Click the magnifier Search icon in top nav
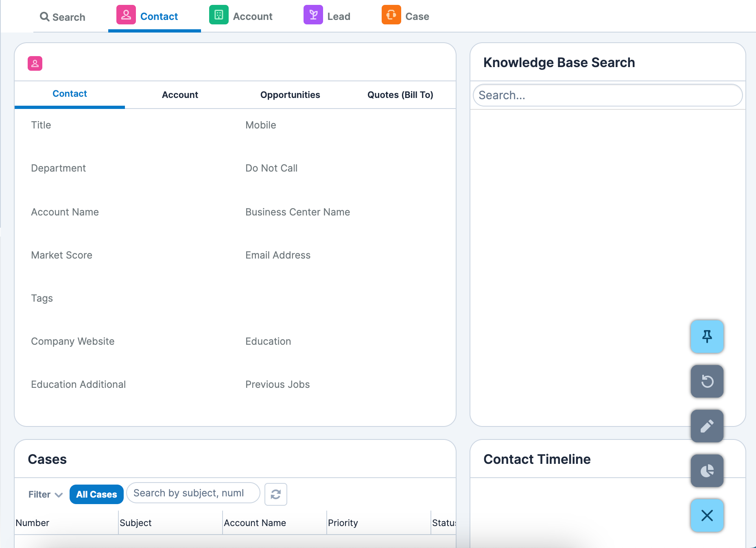 [44, 17]
